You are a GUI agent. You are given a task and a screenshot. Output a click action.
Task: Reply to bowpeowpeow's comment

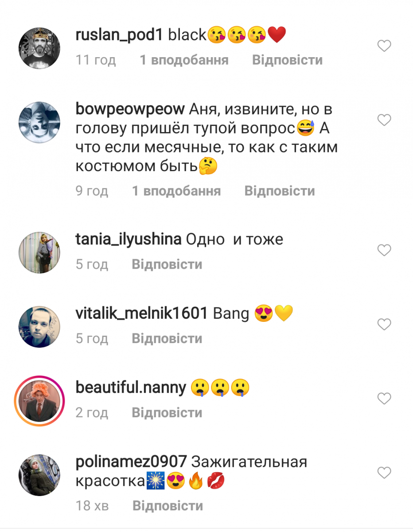tap(280, 191)
